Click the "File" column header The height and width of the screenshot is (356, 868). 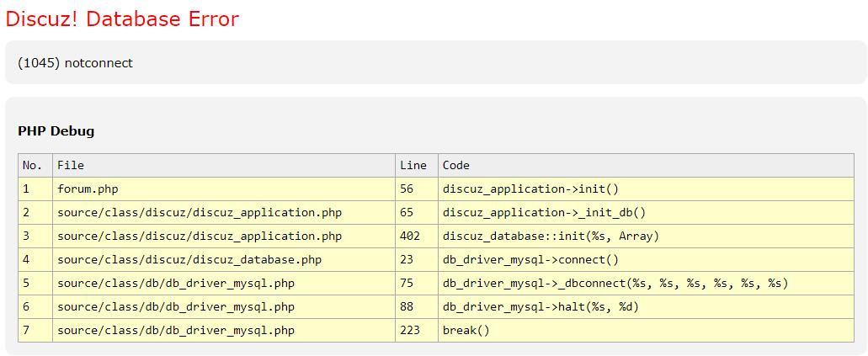tap(224, 166)
